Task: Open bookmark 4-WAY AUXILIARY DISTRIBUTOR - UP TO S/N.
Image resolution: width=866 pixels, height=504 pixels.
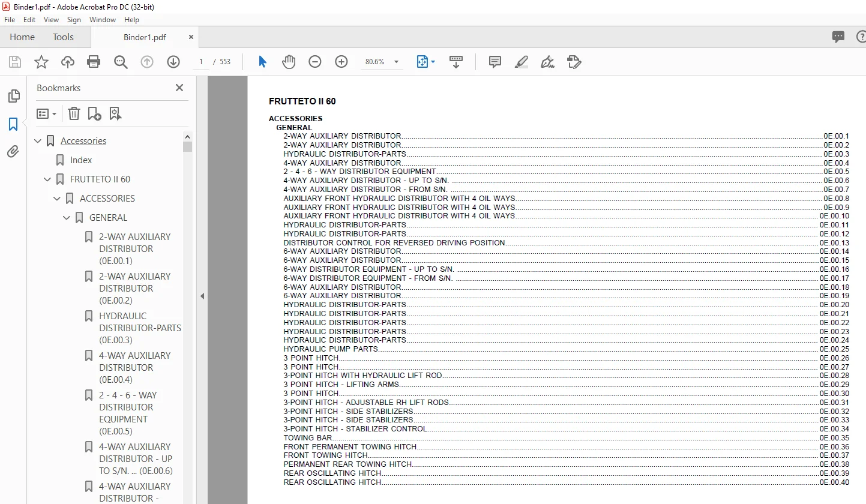Action: pos(136,459)
